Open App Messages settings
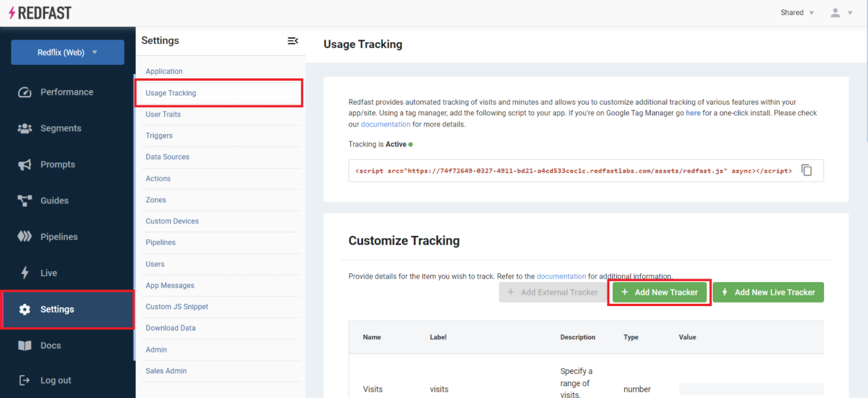 coord(170,286)
